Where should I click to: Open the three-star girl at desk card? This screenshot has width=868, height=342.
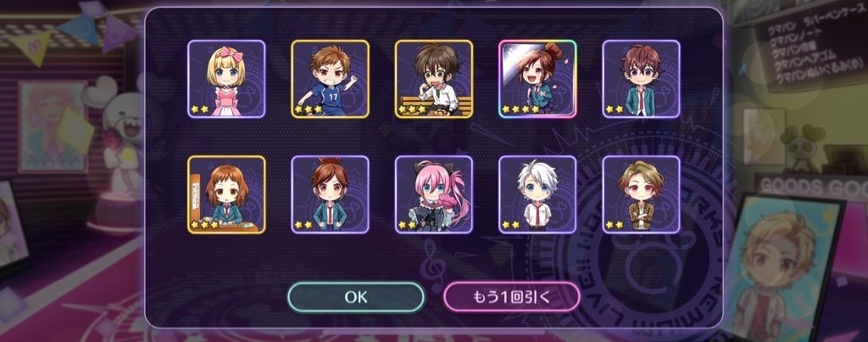point(226,194)
